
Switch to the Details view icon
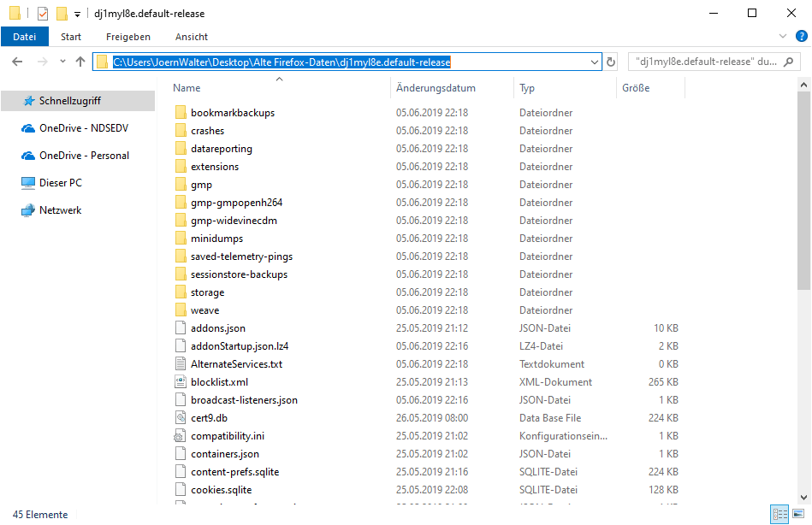point(780,514)
